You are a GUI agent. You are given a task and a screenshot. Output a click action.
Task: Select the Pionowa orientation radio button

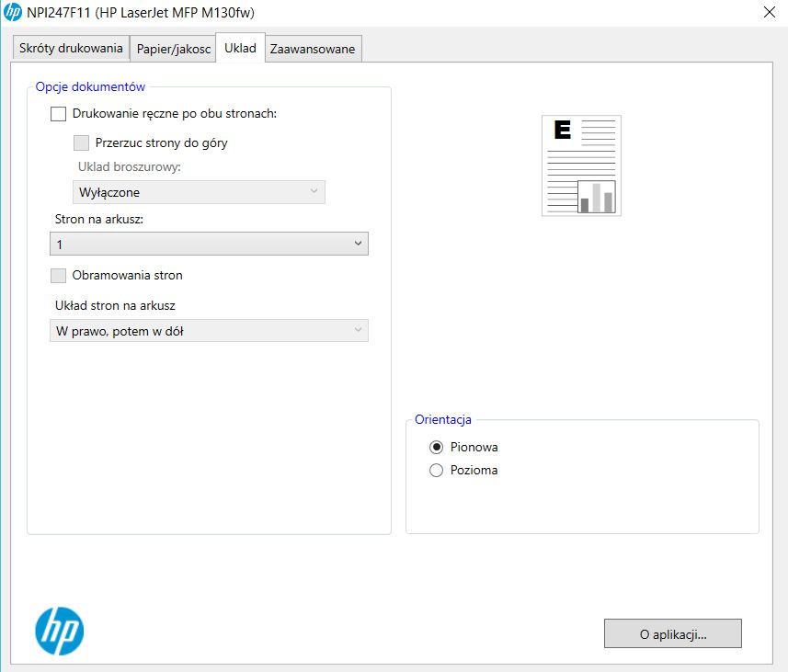[x=436, y=447]
